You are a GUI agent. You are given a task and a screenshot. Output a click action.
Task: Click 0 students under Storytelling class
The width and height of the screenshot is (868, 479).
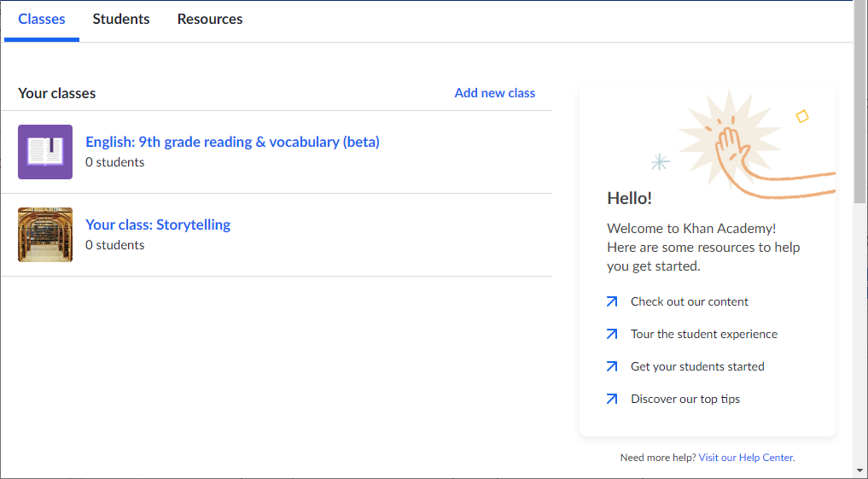115,245
